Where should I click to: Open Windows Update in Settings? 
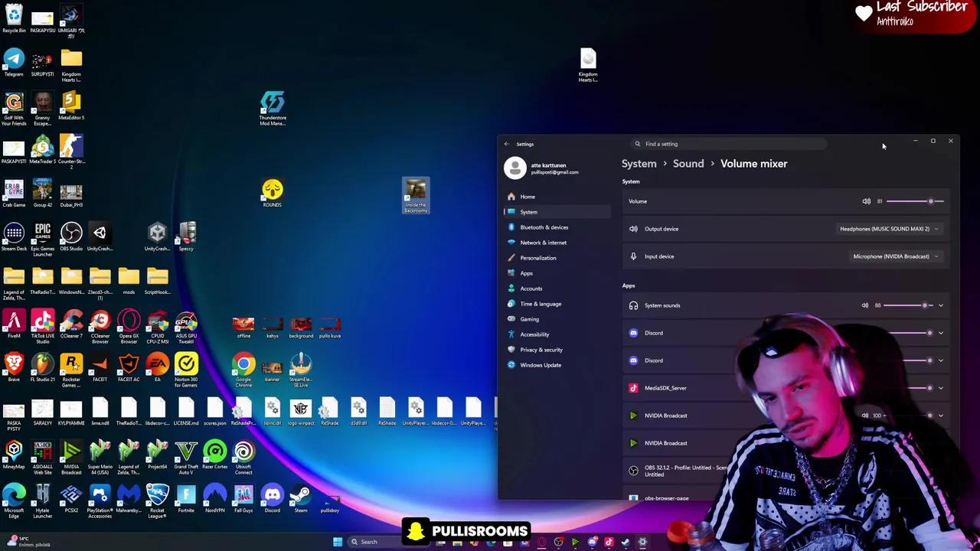pyautogui.click(x=557, y=365)
